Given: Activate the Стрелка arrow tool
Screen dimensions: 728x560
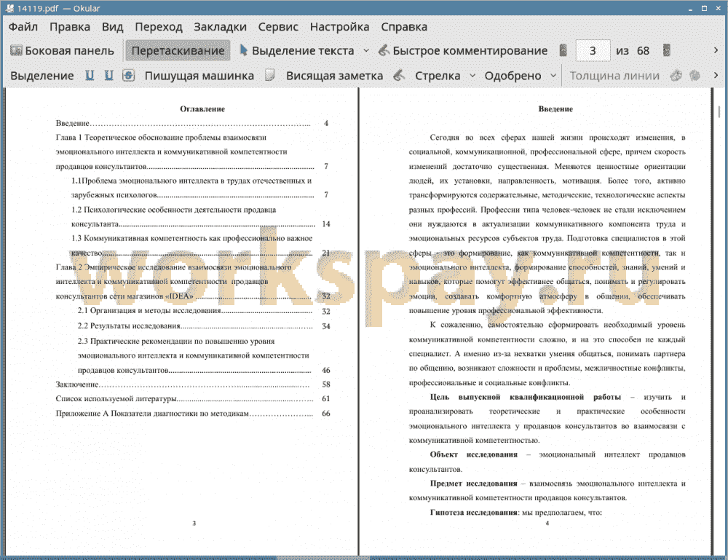Looking at the screenshot, I should pos(438,76).
